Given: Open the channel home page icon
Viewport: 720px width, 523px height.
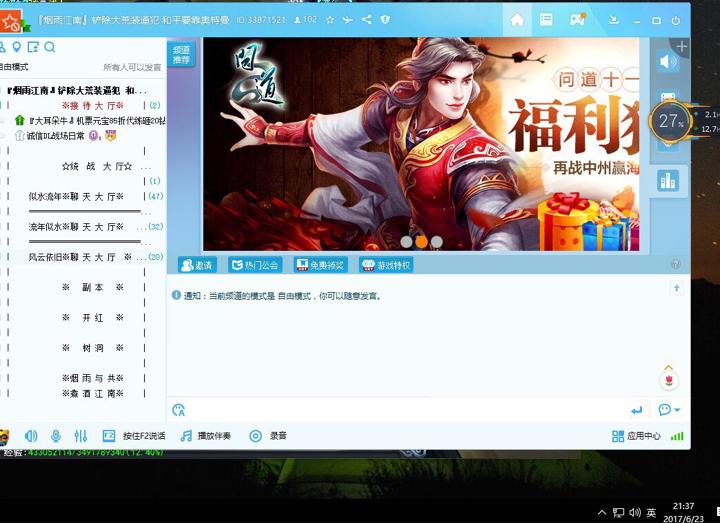Looking at the screenshot, I should pyautogui.click(x=517, y=20).
